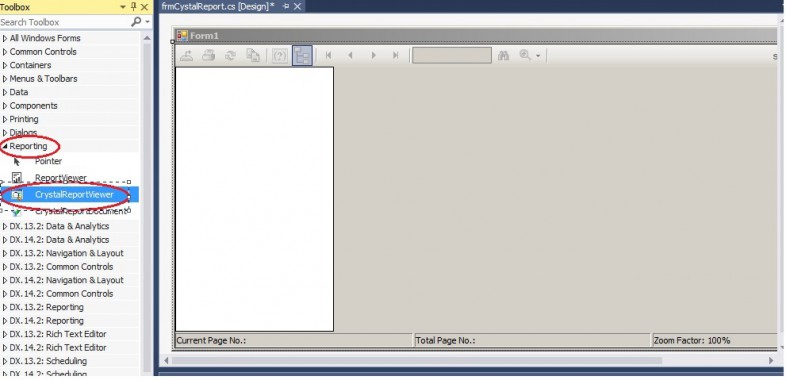The width and height of the screenshot is (786, 380).
Task: Click the Print Report icon
Action: tap(209, 56)
